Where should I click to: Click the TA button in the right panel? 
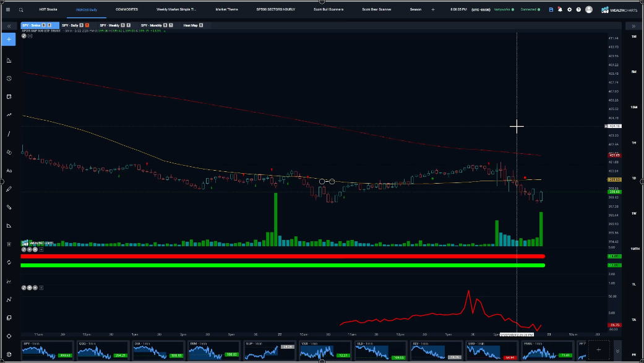point(633,320)
